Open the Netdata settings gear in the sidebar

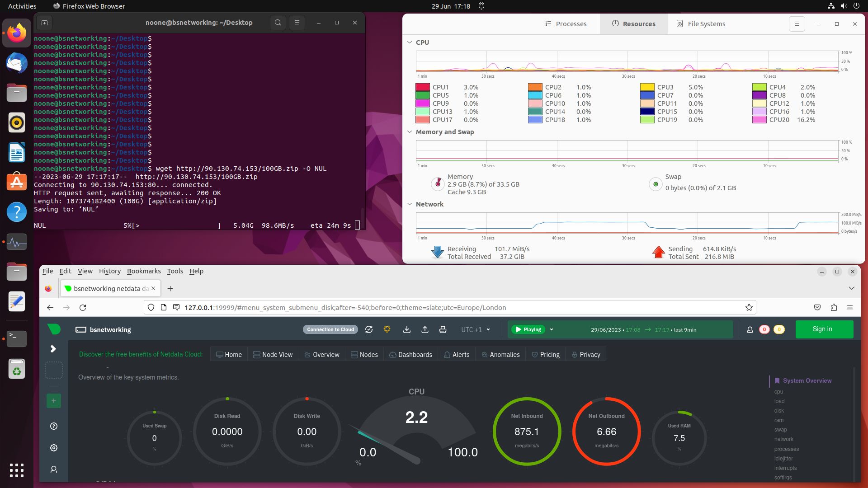(54, 448)
